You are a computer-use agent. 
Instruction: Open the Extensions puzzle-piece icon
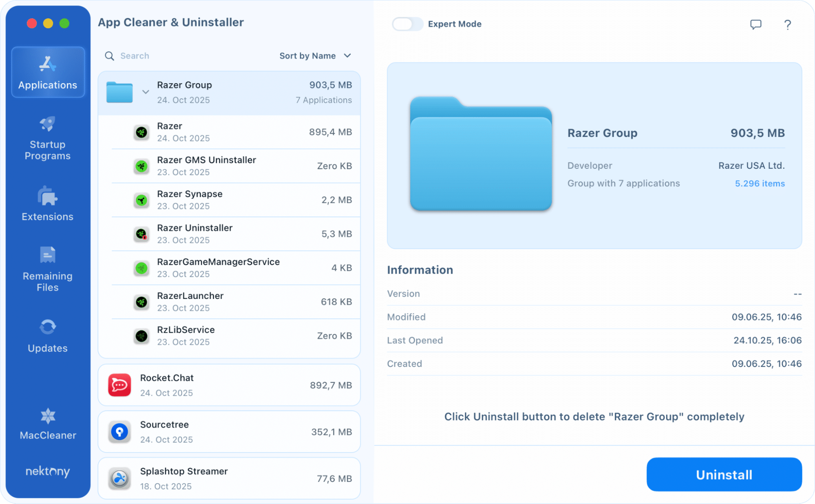47,196
